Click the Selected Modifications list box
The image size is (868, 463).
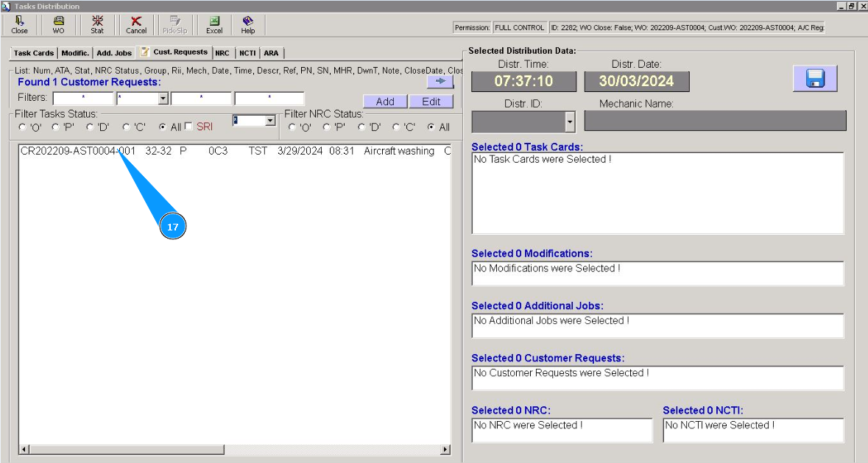(x=657, y=273)
